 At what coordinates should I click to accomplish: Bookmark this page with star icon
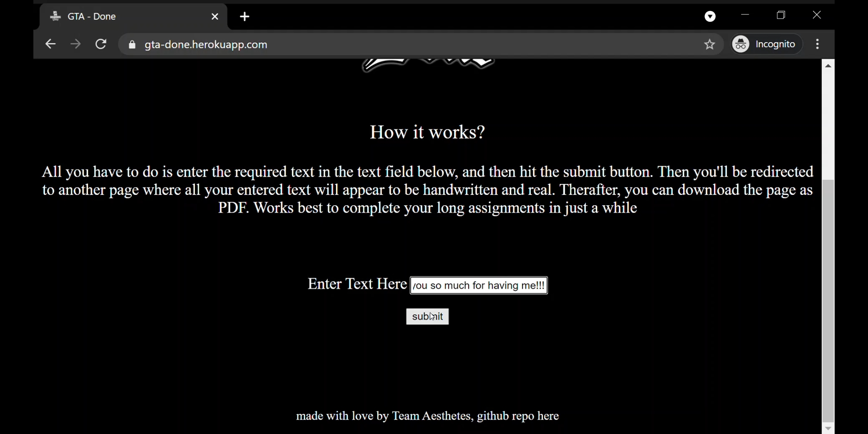[x=710, y=44]
